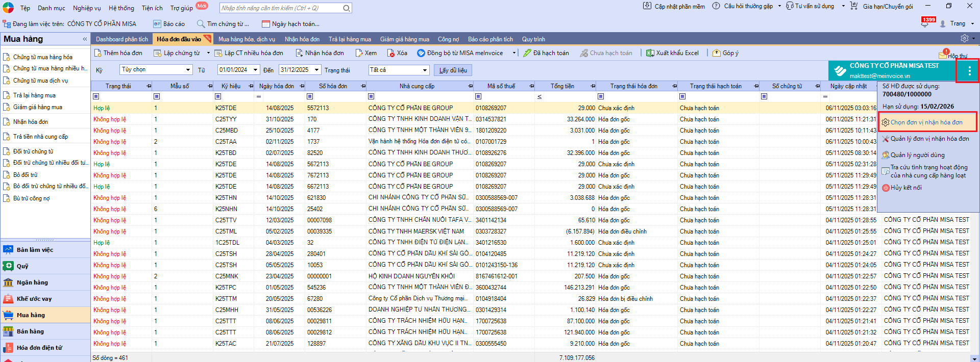Click Xuất khẩu Excel export icon
Image resolution: width=980 pixels, height=362 pixels.
[x=650, y=53]
